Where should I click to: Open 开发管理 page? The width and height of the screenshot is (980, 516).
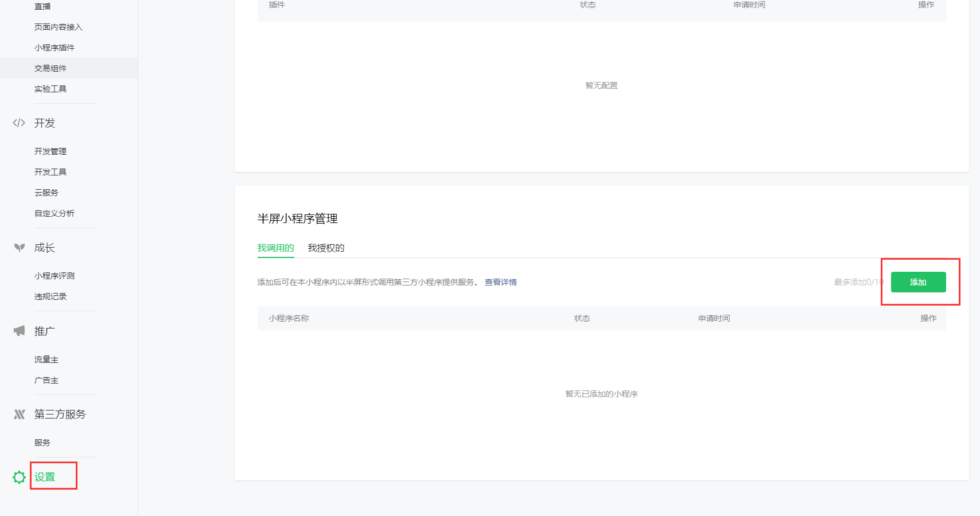[50, 151]
